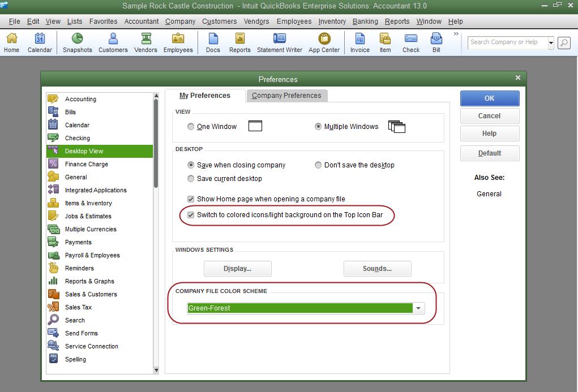Launch Statement Writer from the icon bar
The height and width of the screenshot is (392, 578).
click(280, 42)
